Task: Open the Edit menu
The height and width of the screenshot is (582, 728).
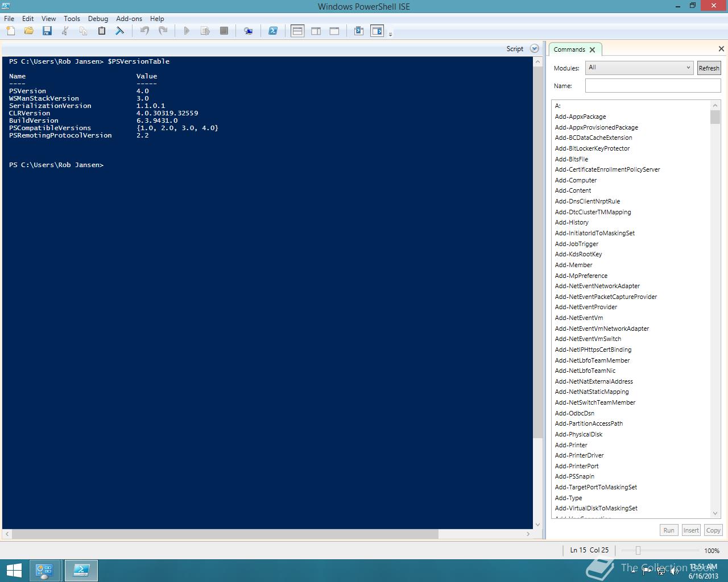Action: 28,18
